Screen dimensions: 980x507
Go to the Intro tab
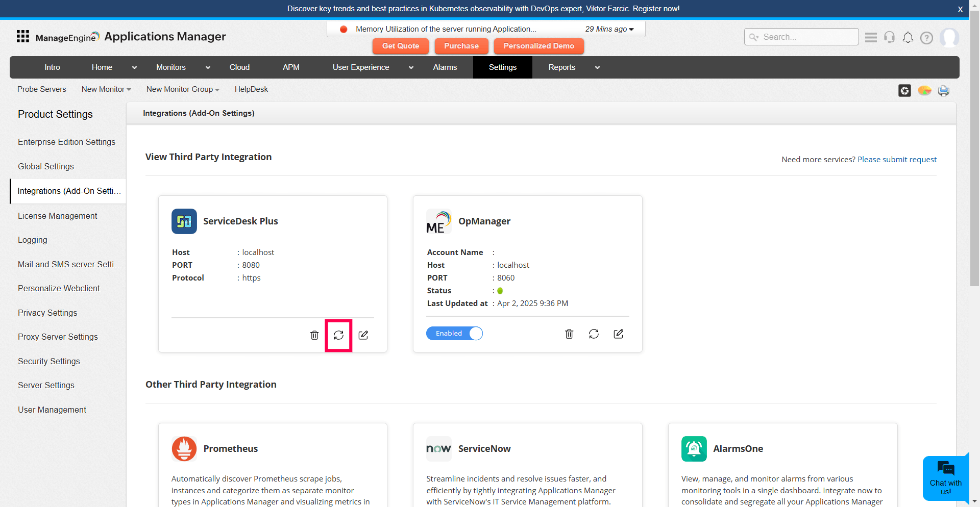(52, 67)
